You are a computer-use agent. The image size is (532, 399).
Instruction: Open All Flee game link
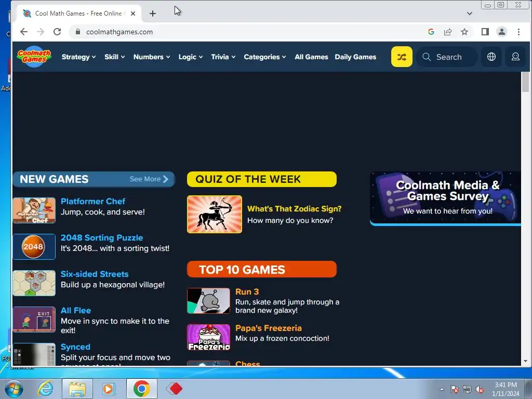tap(76, 310)
